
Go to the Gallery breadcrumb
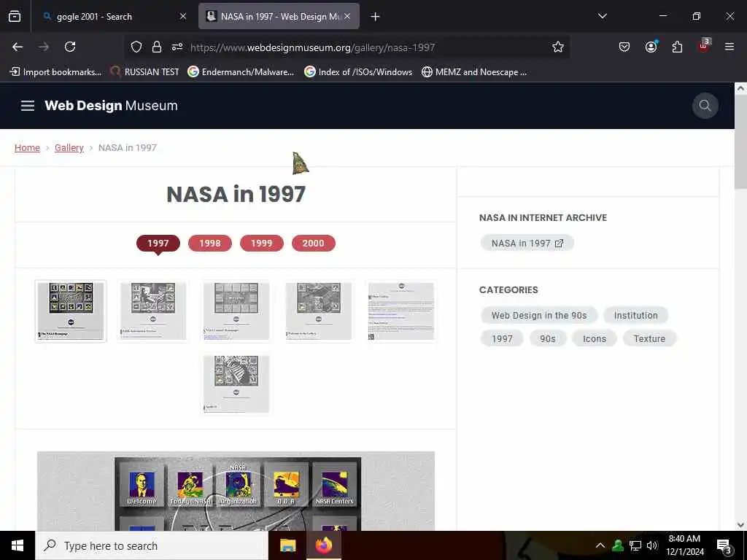69,147
